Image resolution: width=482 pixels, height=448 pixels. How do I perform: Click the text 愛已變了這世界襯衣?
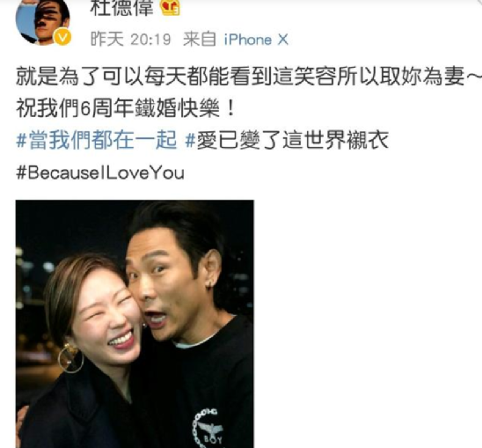[x=292, y=140]
